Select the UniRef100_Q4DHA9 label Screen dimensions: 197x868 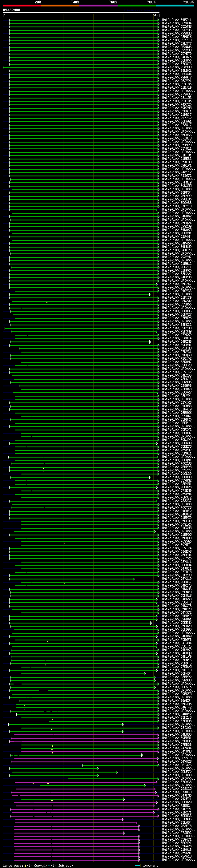coord(176,636)
